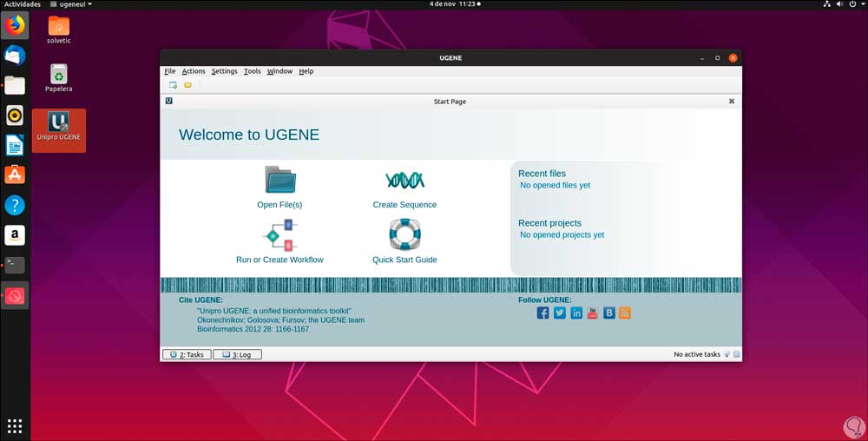
Task: Open UGENE Twitter page icon
Action: pos(560,313)
